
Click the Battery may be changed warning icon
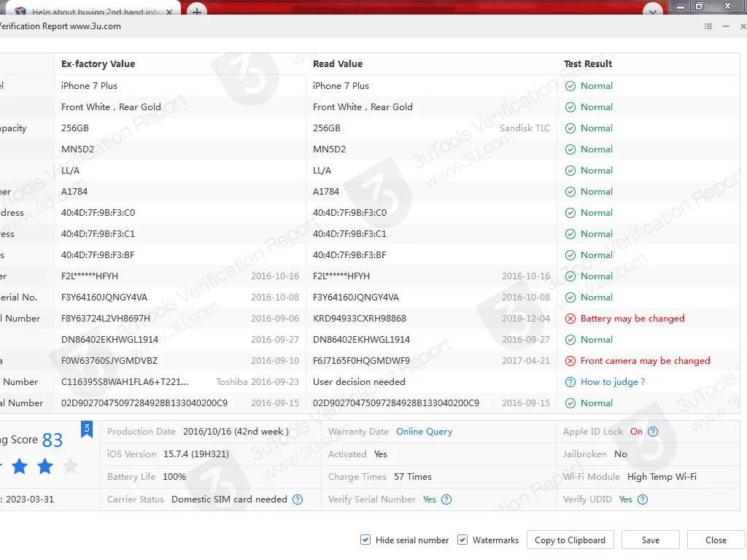(570, 319)
